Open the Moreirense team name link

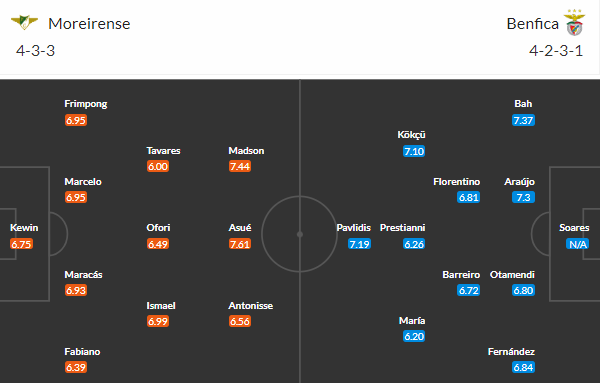[x=89, y=24]
